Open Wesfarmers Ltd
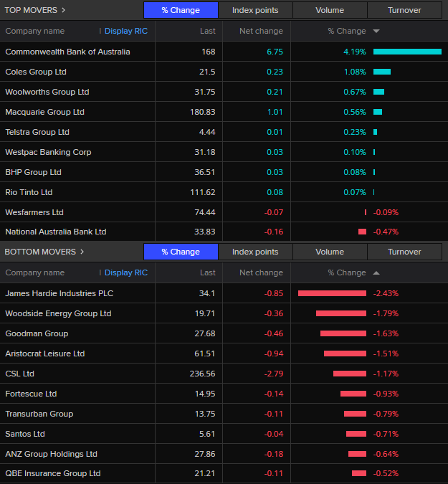This screenshot has width=448, height=484. (x=34, y=212)
